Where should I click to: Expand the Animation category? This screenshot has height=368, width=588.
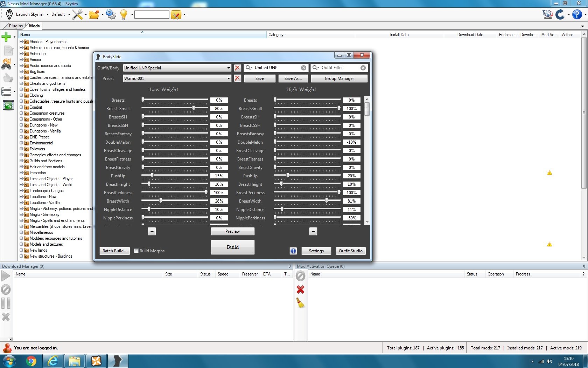pos(21,54)
